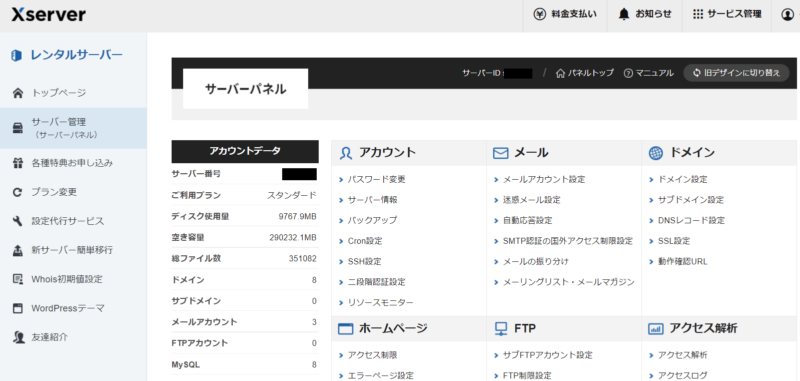Open the マニュアル link
The height and width of the screenshot is (381, 800).
648,73
